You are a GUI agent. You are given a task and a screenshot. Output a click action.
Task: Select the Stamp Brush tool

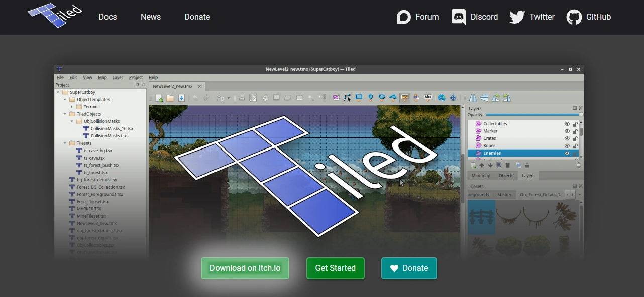click(242, 98)
